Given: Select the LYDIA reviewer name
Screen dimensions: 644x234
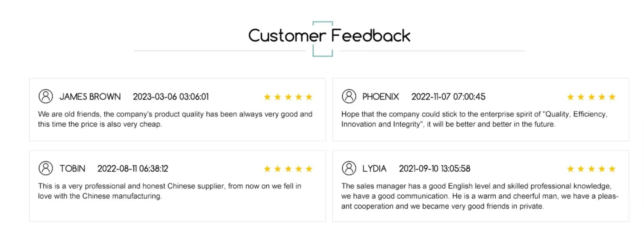Looking at the screenshot, I should coord(374,169).
